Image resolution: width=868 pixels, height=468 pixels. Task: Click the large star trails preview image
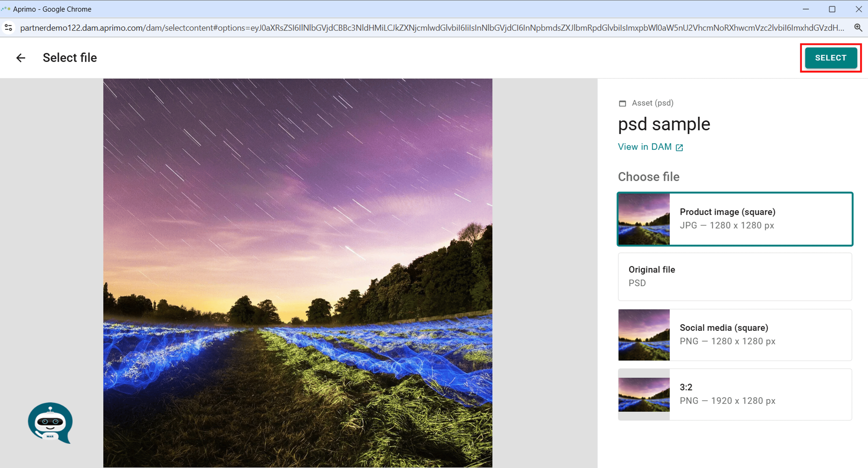coord(297,273)
